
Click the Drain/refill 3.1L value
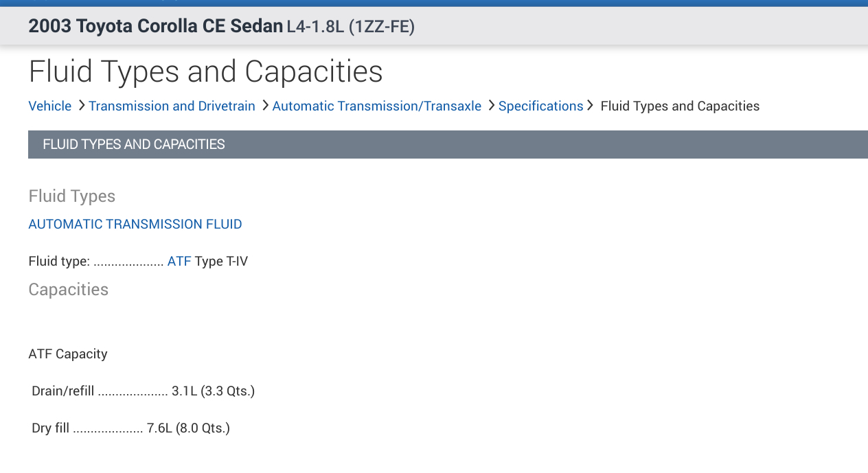tap(213, 391)
